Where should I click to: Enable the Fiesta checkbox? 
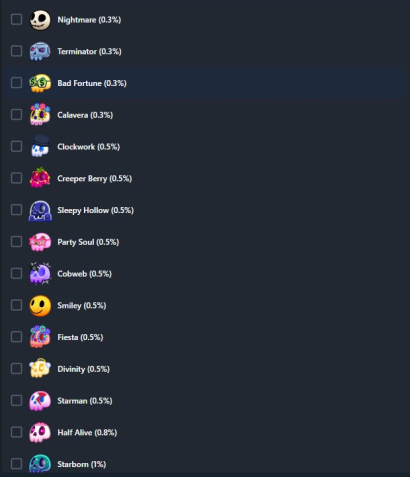[x=16, y=337]
